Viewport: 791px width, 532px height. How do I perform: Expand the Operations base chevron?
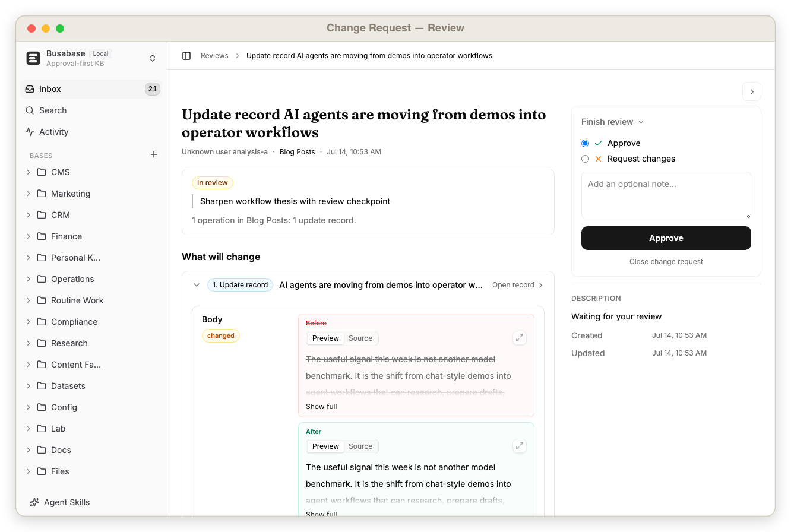(x=29, y=279)
